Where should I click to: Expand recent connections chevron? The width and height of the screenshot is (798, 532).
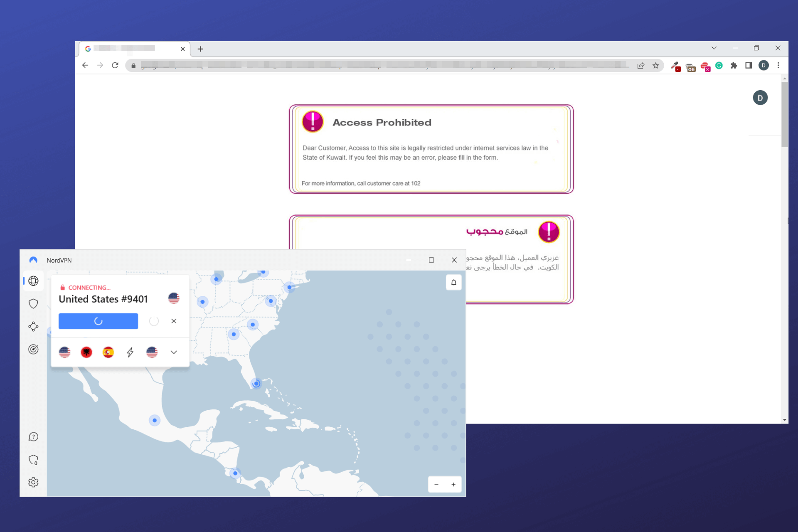pos(174,352)
